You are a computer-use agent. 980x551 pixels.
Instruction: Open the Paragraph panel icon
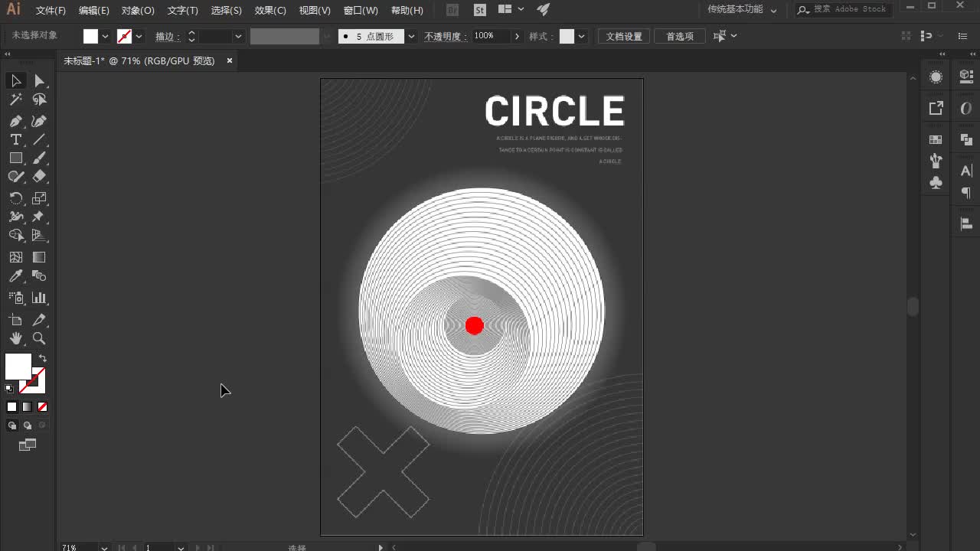[966, 193]
